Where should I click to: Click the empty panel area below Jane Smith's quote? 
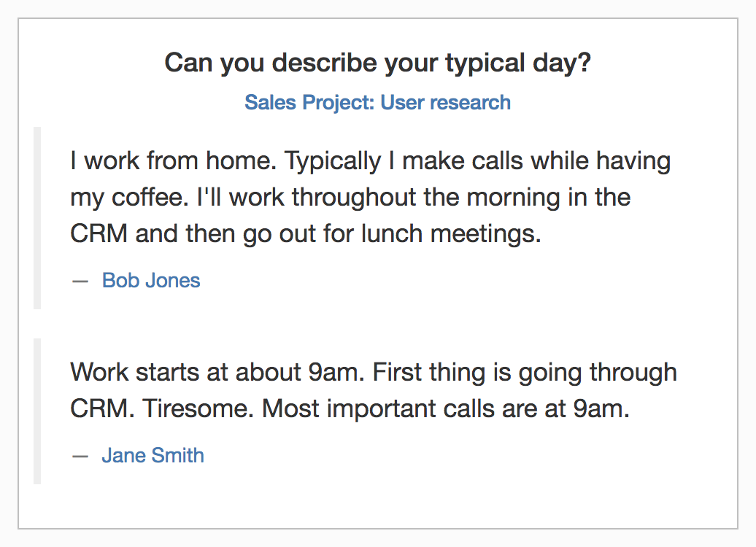coord(377,506)
